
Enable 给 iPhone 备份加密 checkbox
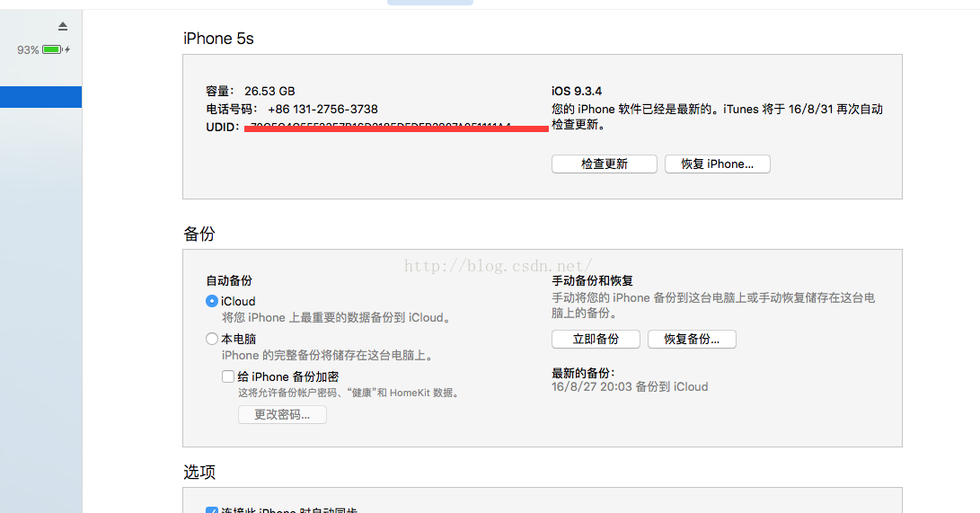pos(228,376)
